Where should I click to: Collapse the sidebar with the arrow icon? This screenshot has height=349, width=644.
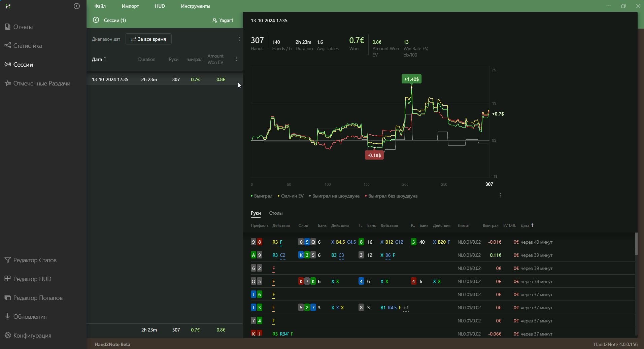click(x=77, y=6)
